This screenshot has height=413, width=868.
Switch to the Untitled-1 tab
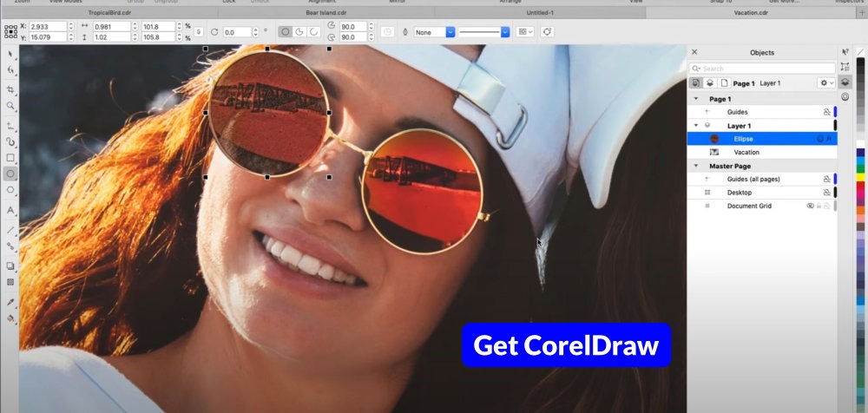click(540, 12)
